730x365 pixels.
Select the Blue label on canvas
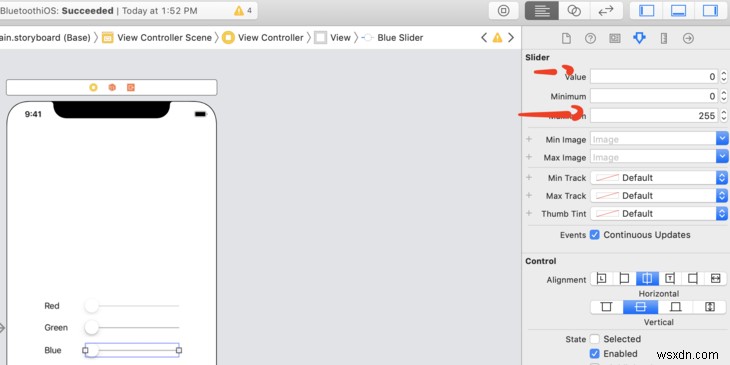pyautogui.click(x=53, y=350)
